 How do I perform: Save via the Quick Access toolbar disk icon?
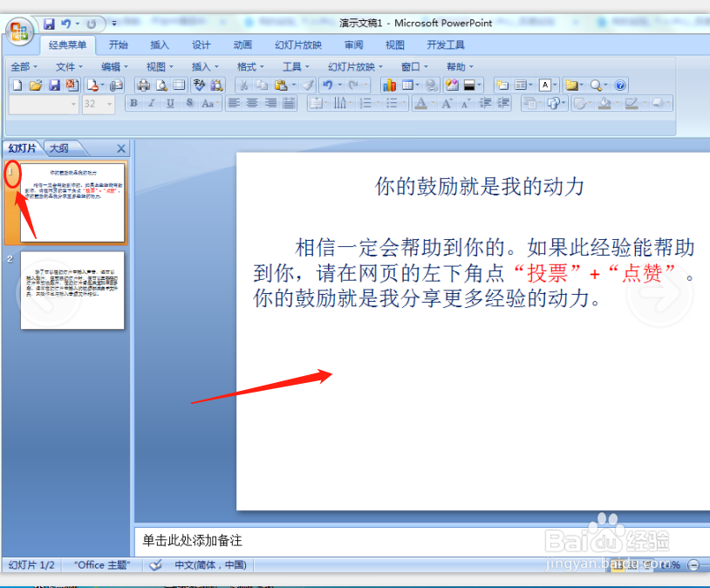[49, 24]
